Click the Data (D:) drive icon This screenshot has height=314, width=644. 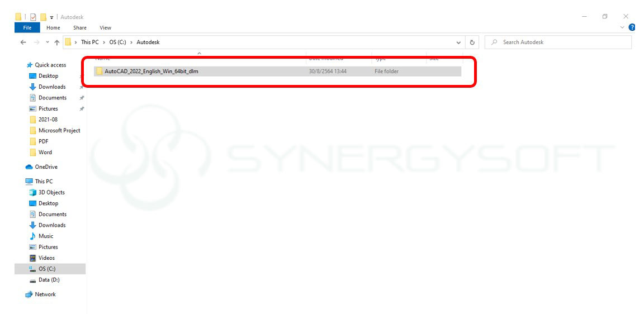pos(33,280)
